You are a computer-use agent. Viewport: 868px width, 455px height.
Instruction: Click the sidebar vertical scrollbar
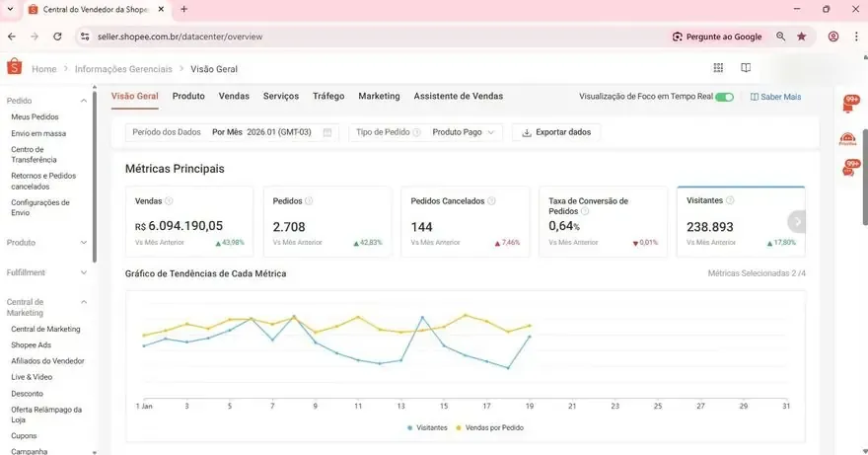click(x=94, y=175)
